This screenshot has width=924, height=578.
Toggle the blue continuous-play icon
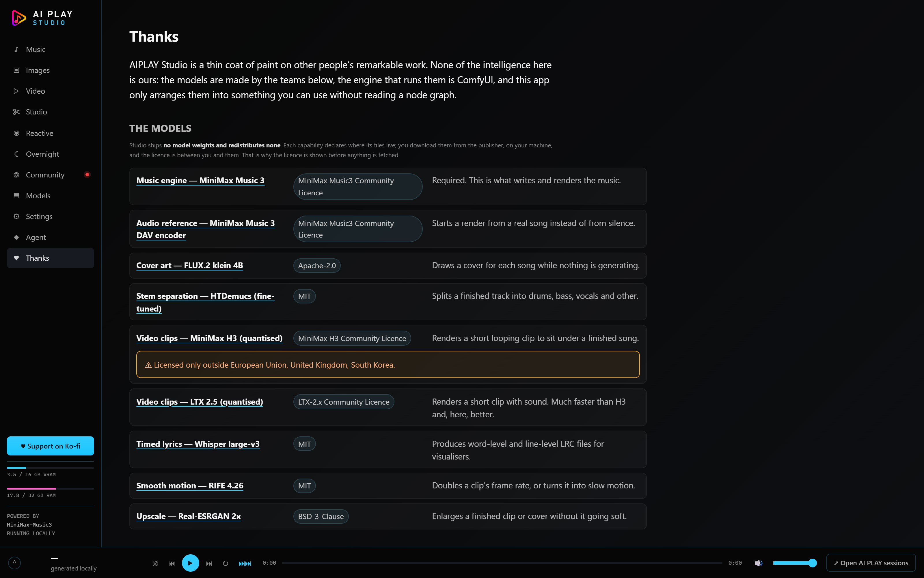[245, 563]
